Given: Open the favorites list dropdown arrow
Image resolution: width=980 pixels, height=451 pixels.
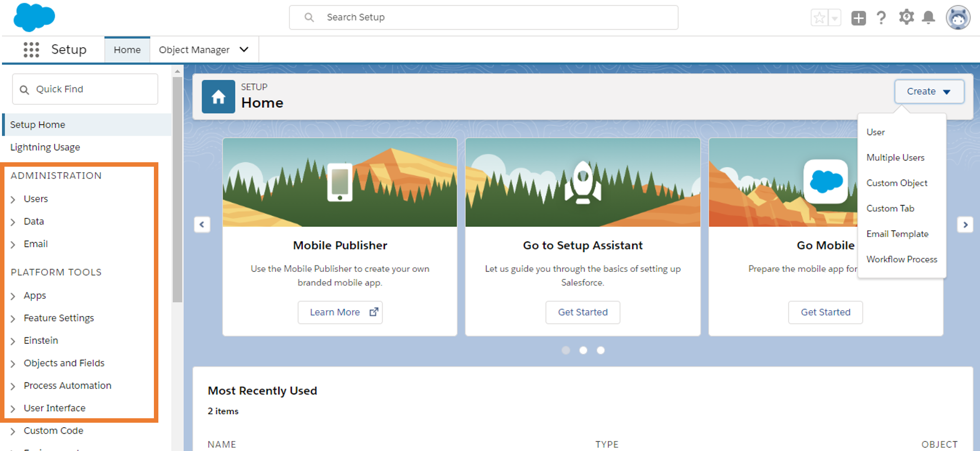Looking at the screenshot, I should point(835,18).
